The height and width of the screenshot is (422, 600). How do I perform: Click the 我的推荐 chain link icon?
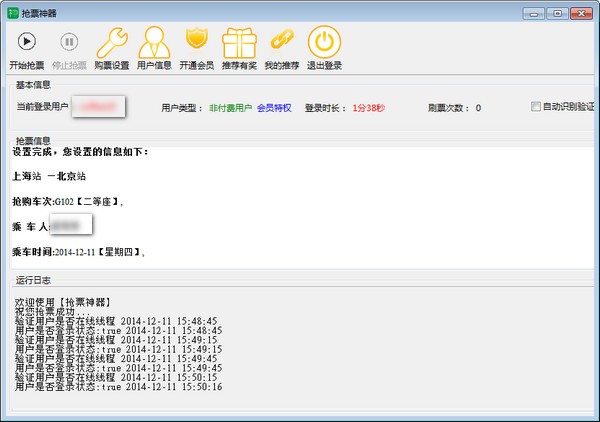coord(281,42)
